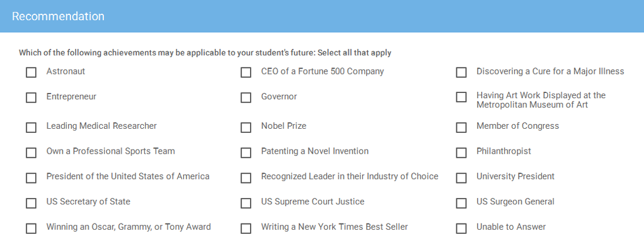Check Discovering a Cure for a Major Illness
The height and width of the screenshot is (246, 644).
point(461,73)
